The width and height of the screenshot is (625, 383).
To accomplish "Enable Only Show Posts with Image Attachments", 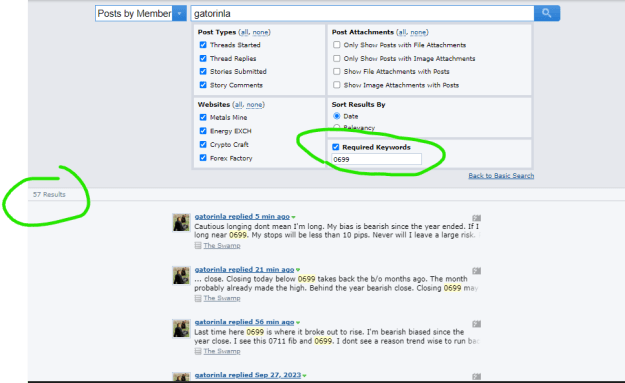I will click(337, 58).
